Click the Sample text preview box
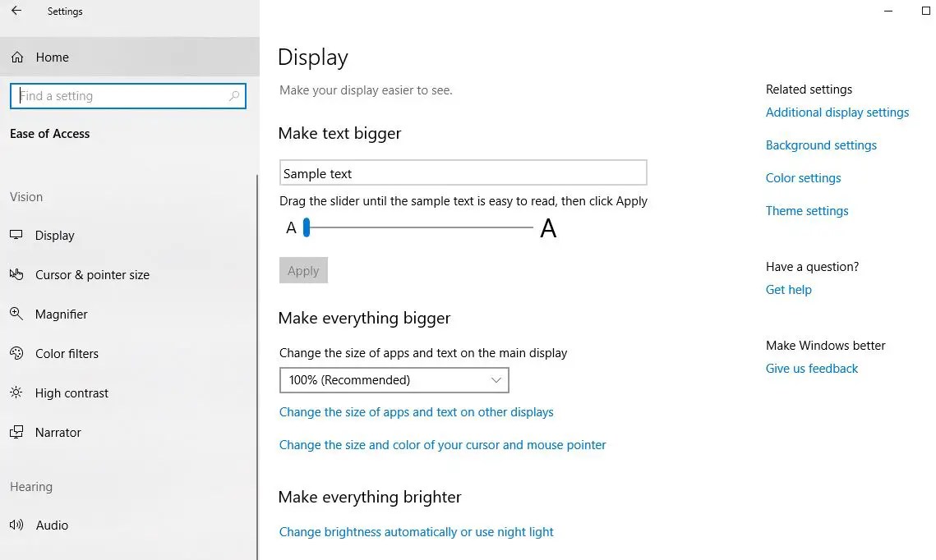This screenshot has height=560, width=936. 463,173
